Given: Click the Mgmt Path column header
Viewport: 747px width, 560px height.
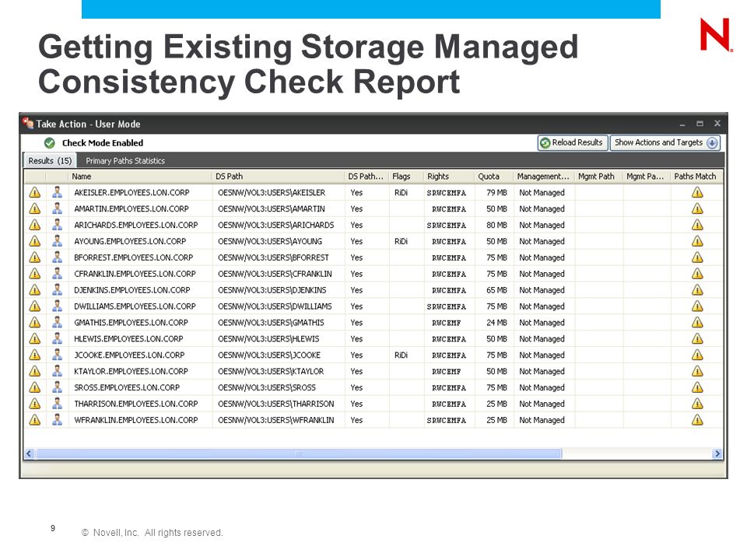Looking at the screenshot, I should coord(599,177).
